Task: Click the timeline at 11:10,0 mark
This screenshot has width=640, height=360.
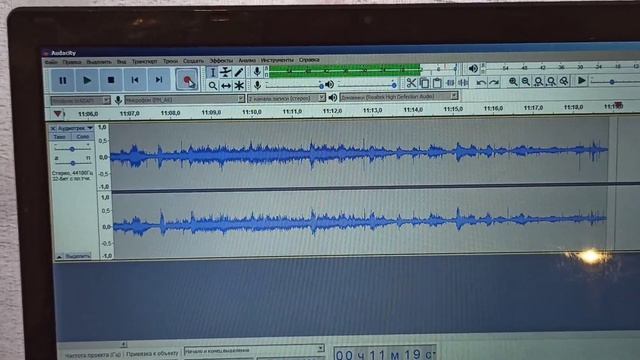Action: click(x=251, y=111)
